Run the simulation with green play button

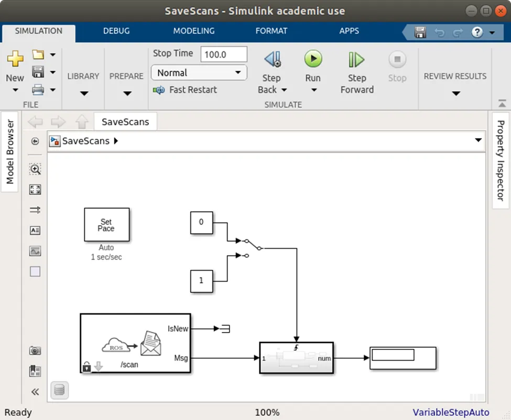[x=313, y=59]
